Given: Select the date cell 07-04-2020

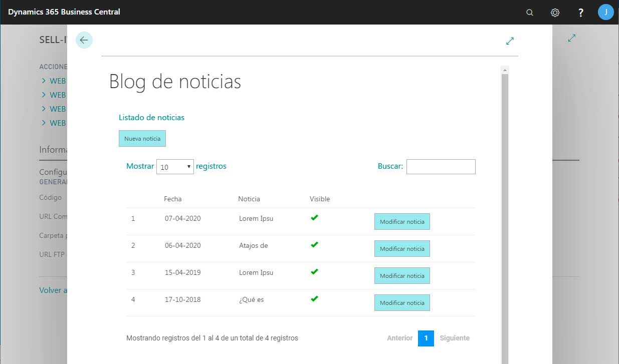Looking at the screenshot, I should (x=183, y=218).
